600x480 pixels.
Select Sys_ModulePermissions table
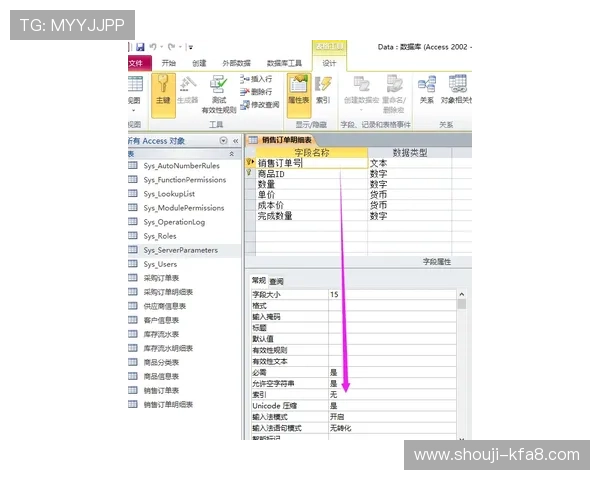tap(184, 208)
